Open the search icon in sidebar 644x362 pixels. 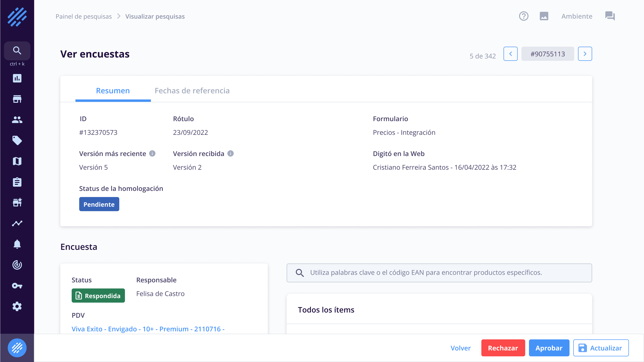pos(17,50)
